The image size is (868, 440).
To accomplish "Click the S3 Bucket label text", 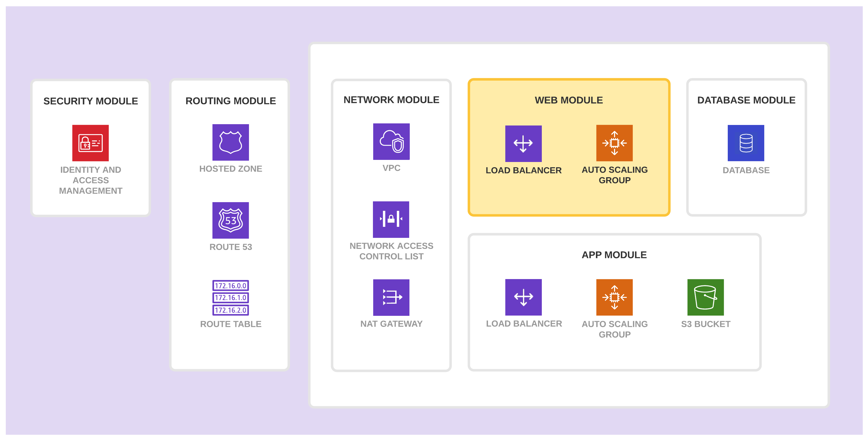I will tap(706, 324).
